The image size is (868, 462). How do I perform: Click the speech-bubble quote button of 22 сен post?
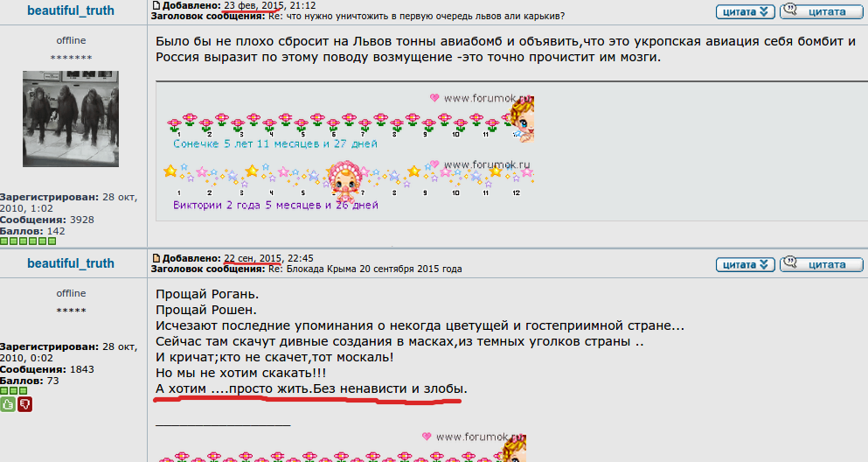pos(822,265)
